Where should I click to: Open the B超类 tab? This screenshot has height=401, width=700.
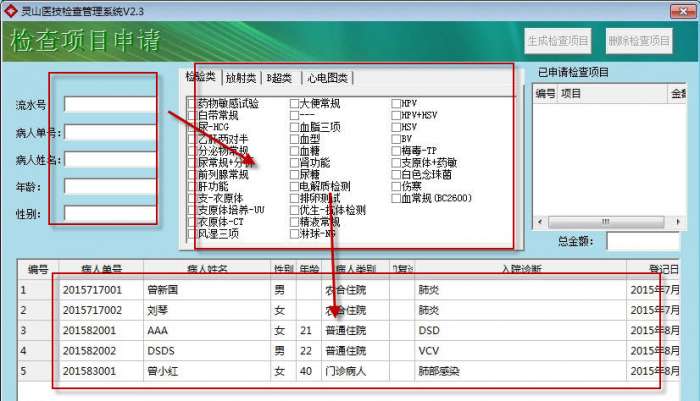[279, 78]
